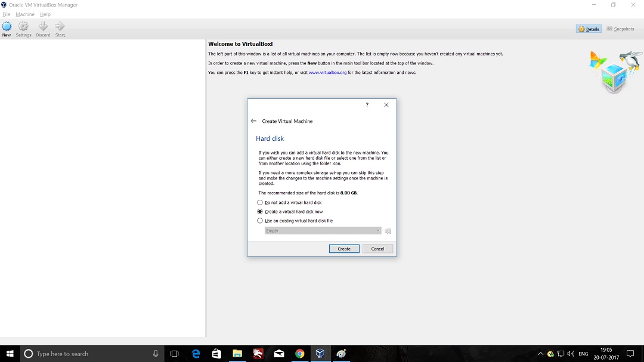The image size is (644, 362).
Task: Select 'Use an existing virtual hard disk file'
Action: pos(260,221)
